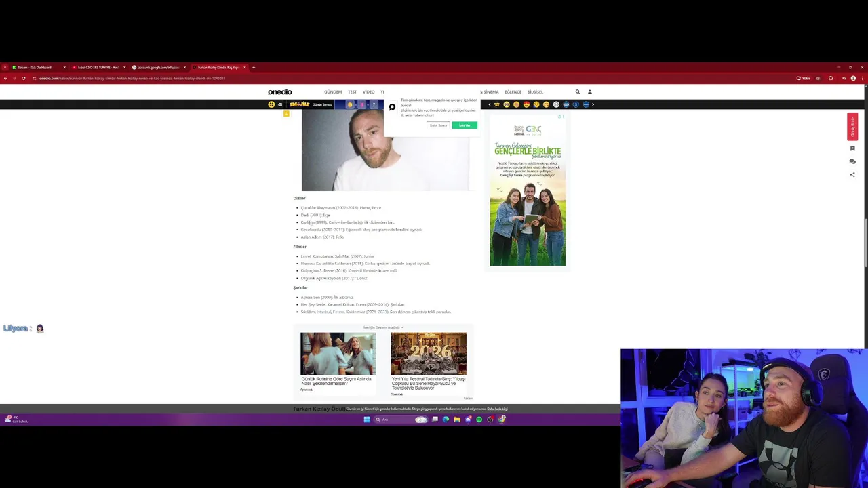
Task: Open the VİDEO menu
Action: tap(368, 92)
